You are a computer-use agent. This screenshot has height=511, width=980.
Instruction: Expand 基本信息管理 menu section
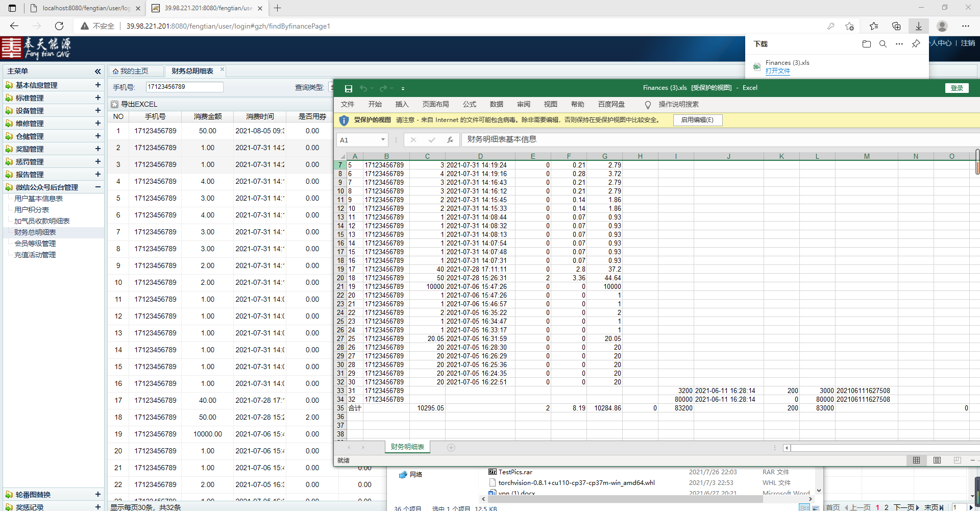(97, 85)
